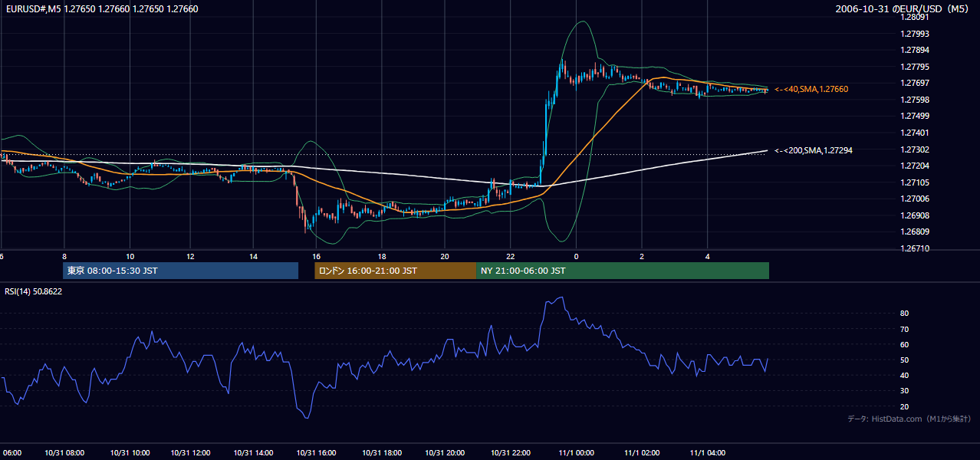Click the 1.27006 price axis value

pyautogui.click(x=914, y=199)
